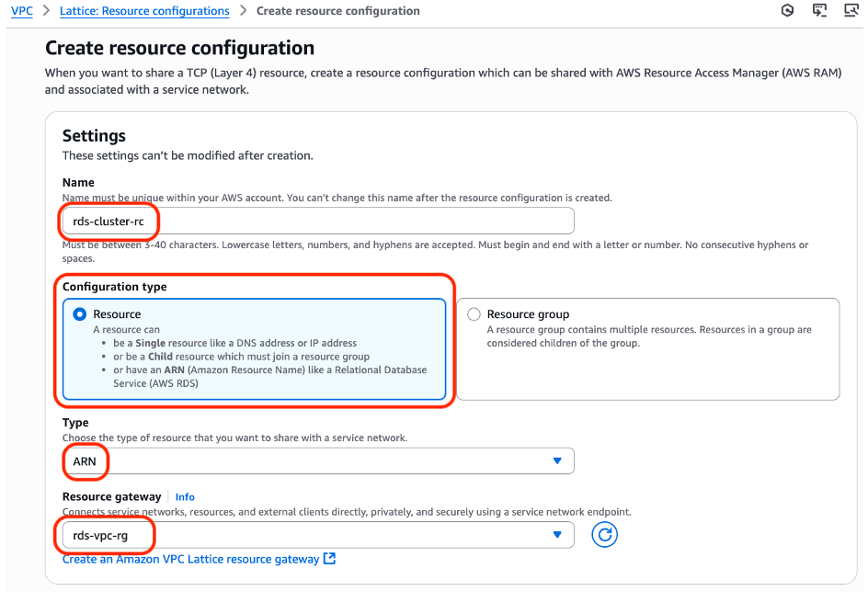Click the Type dropdown arrow
This screenshot has height=603, width=868.
[x=557, y=461]
